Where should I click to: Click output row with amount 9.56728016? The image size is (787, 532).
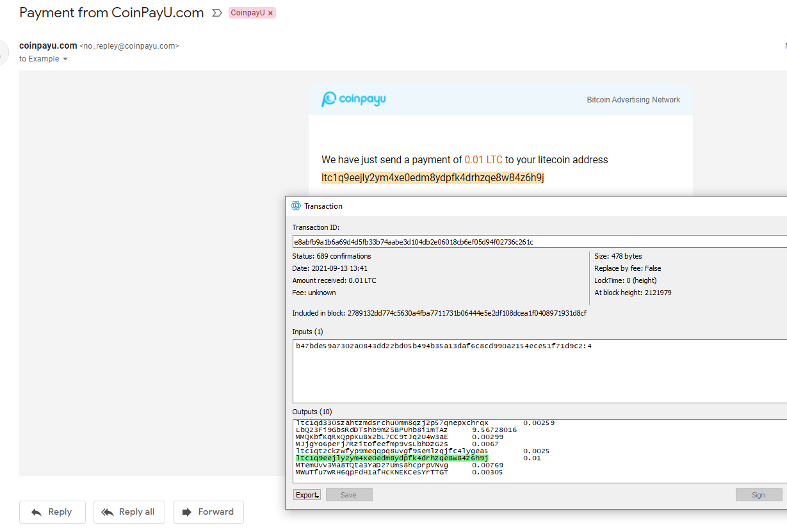tap(406, 430)
